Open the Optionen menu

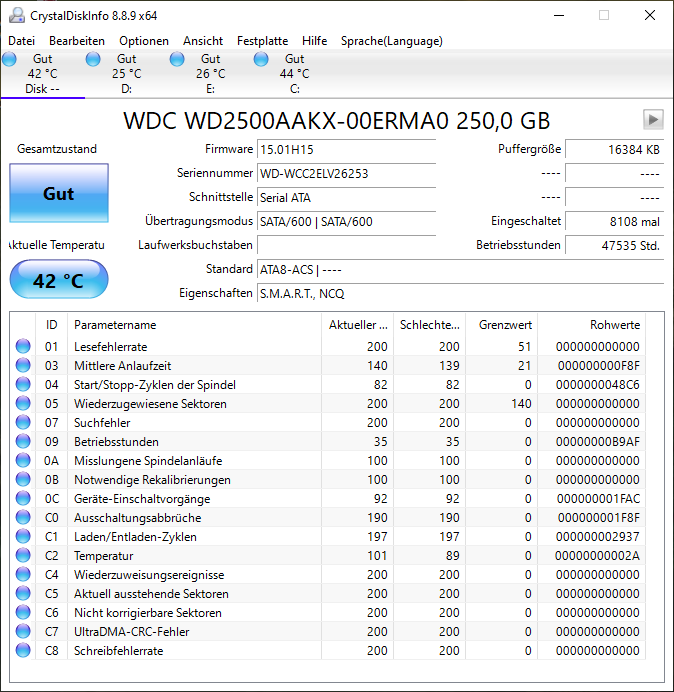click(x=144, y=41)
